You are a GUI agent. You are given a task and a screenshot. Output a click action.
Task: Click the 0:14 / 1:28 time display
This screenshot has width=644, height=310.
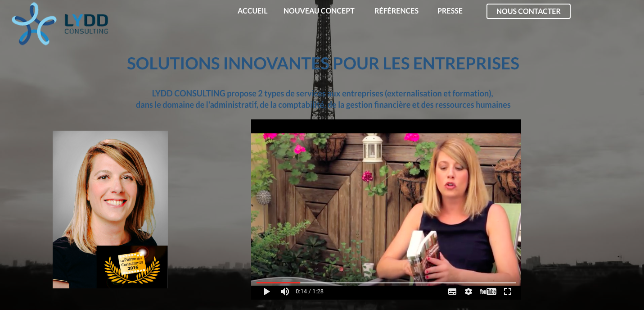(310, 292)
